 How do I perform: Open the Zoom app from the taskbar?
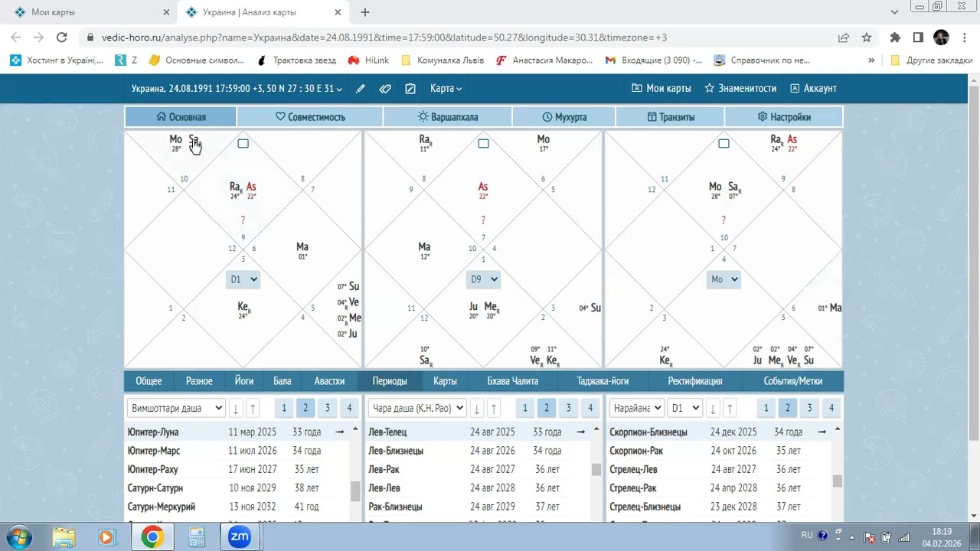(240, 537)
